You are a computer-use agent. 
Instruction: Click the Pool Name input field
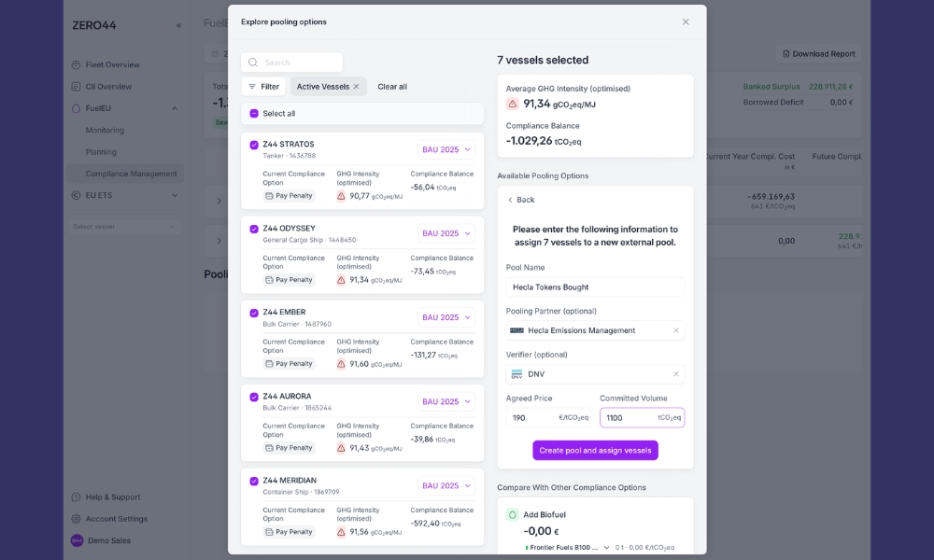[595, 287]
